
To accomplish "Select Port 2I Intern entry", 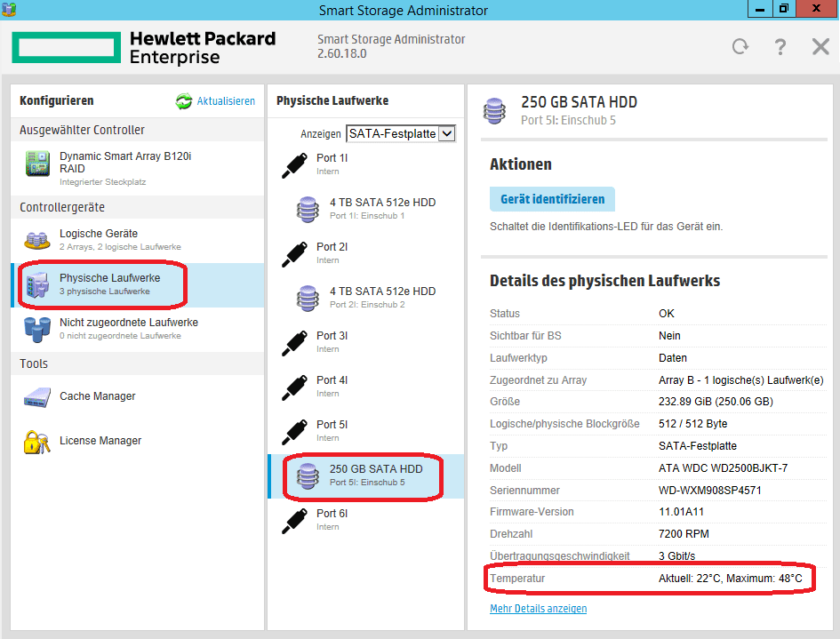I will [x=366, y=253].
